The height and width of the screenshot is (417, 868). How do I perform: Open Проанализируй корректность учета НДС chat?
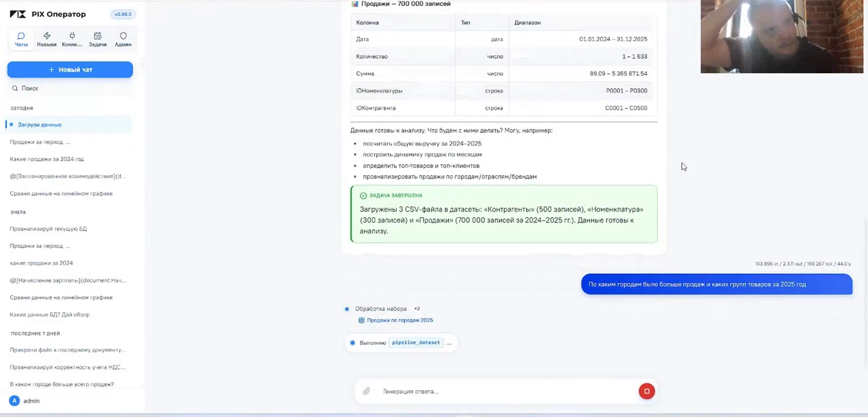(68, 367)
